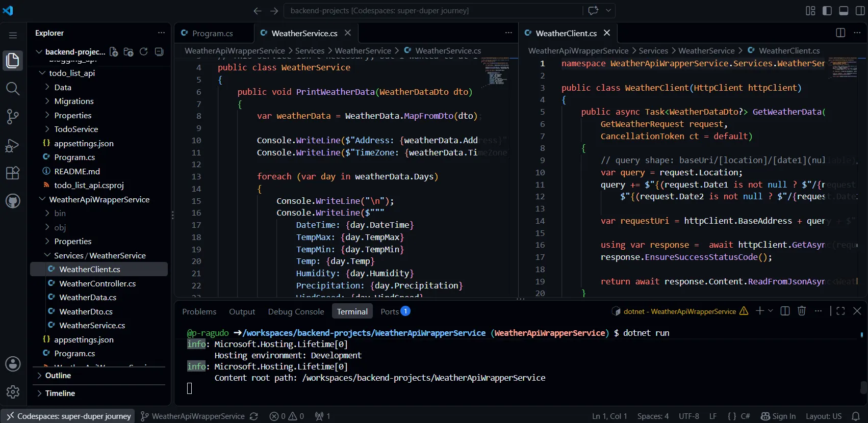Switch to the Debug Console panel tab
Viewport: 868px width, 423px height.
(x=296, y=311)
